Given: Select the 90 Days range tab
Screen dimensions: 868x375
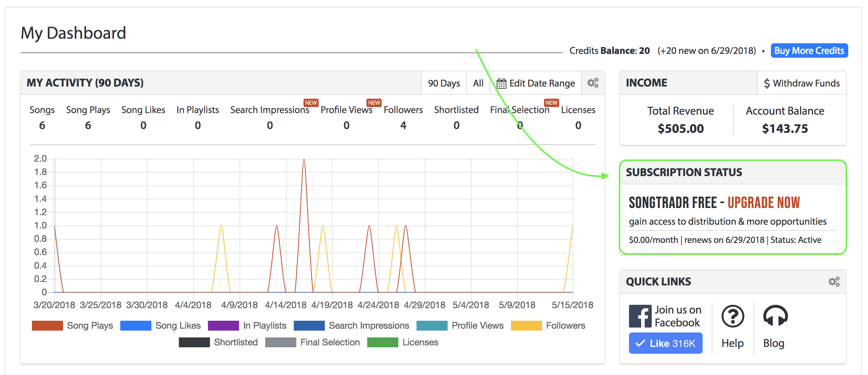Looking at the screenshot, I should pyautogui.click(x=444, y=83).
